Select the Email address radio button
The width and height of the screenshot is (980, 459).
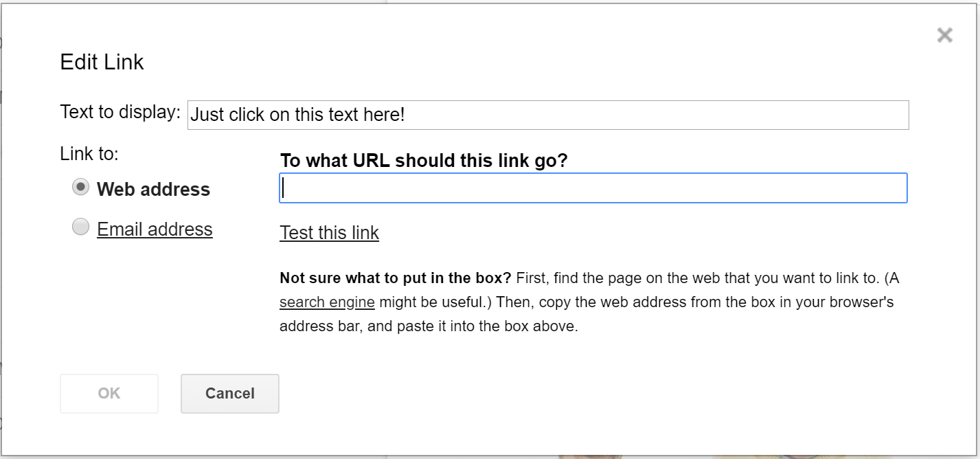click(x=81, y=227)
